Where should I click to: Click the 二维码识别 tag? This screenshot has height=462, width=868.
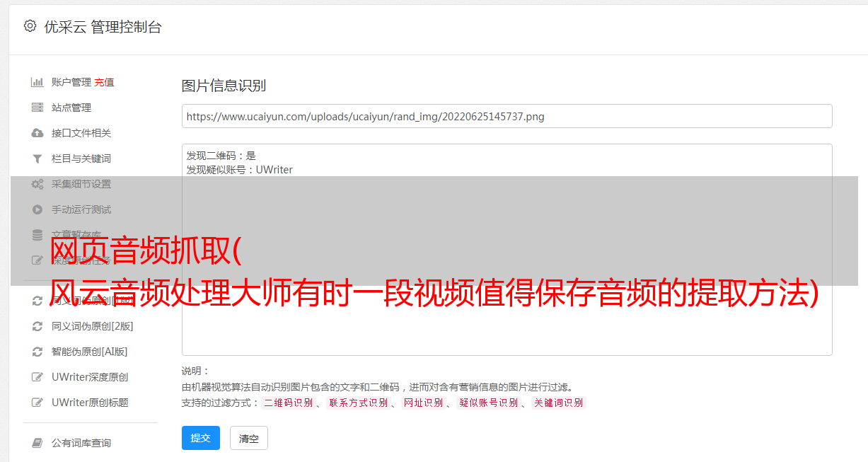tap(288, 403)
